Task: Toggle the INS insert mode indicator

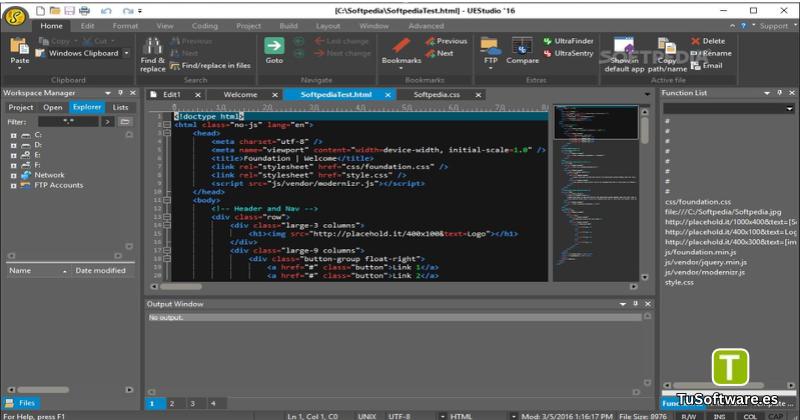Action: 719,416
